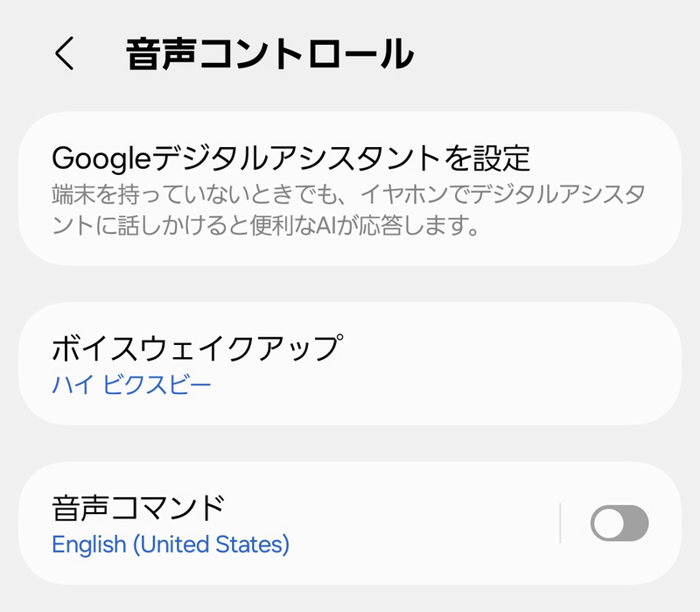Tap empty space right of Googleデジタルアシスタントを設定 title
Image resolution: width=700 pixels, height=612 pixels.
(604, 158)
